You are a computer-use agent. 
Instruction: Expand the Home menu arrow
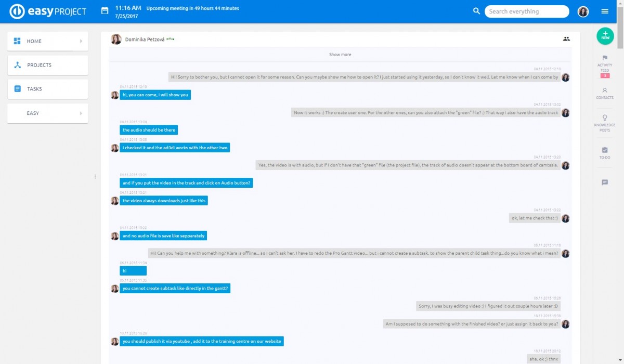click(81, 41)
